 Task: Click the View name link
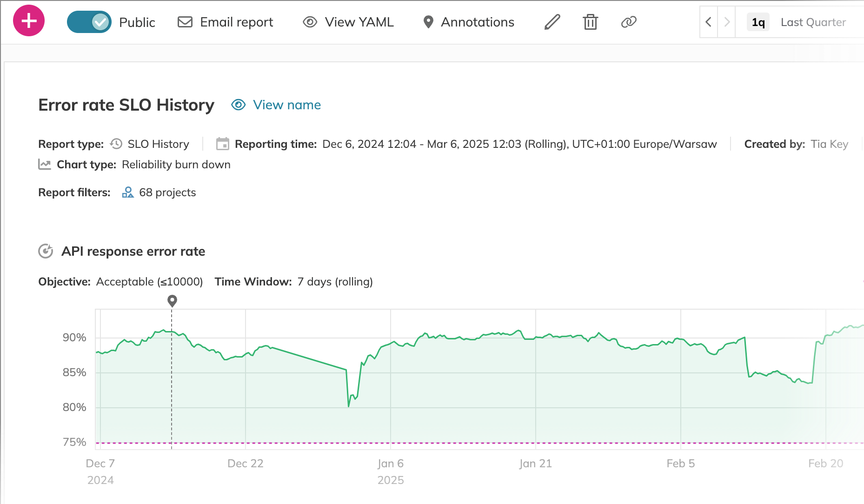pyautogui.click(x=287, y=105)
